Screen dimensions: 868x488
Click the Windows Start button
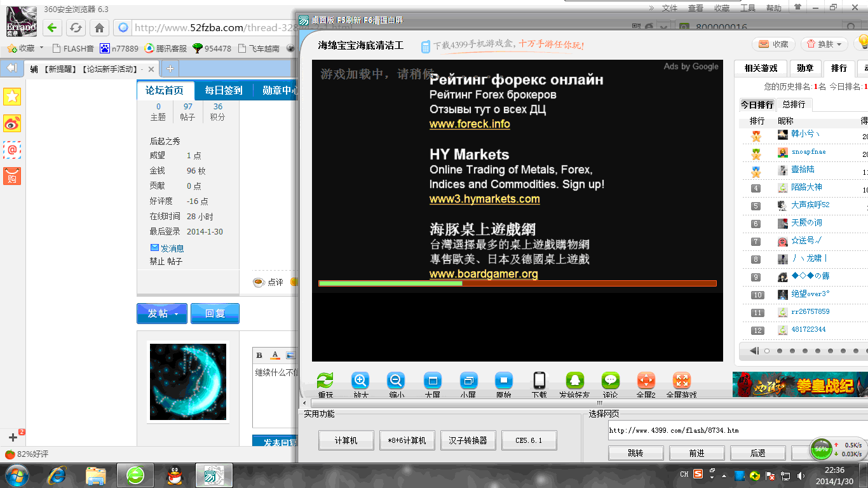point(16,475)
